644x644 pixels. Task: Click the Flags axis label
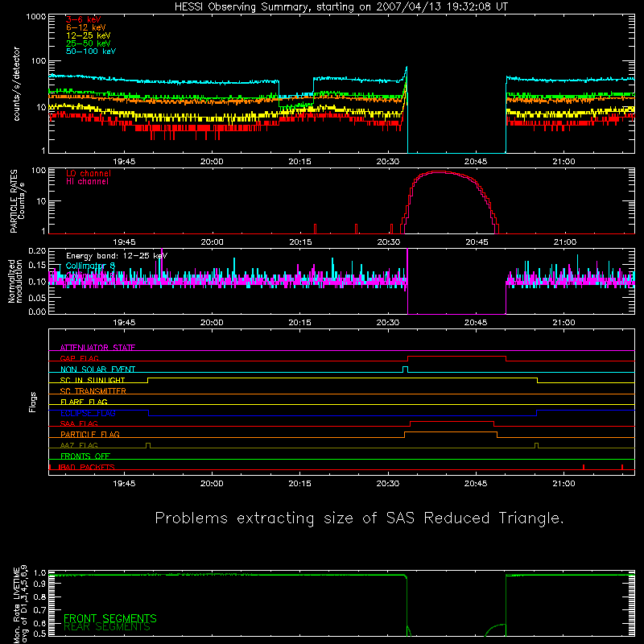point(33,402)
